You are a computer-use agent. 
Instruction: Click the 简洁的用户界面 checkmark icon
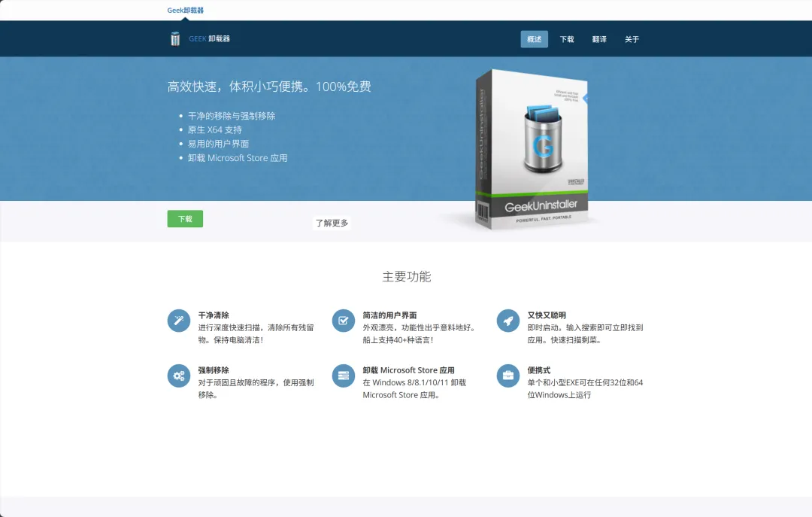pos(344,321)
